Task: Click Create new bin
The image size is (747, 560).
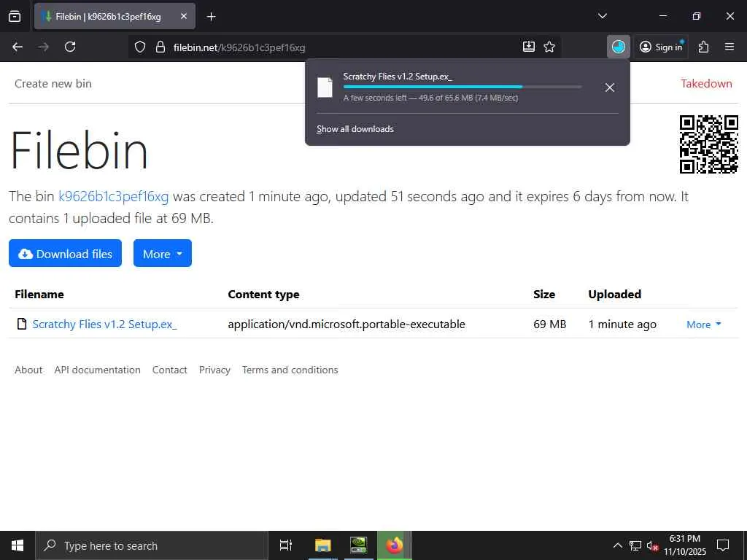Action: [53, 83]
